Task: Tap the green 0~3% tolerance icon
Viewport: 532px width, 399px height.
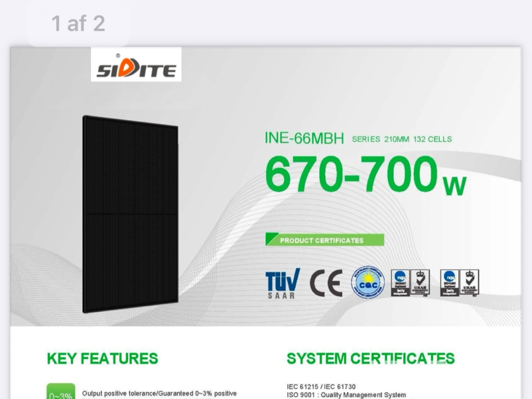Action: pyautogui.click(x=60, y=392)
